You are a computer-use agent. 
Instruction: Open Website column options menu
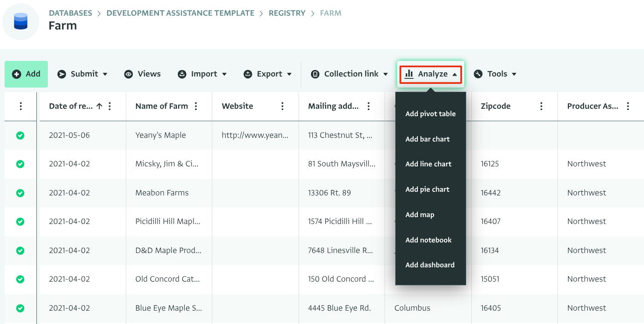click(x=282, y=106)
